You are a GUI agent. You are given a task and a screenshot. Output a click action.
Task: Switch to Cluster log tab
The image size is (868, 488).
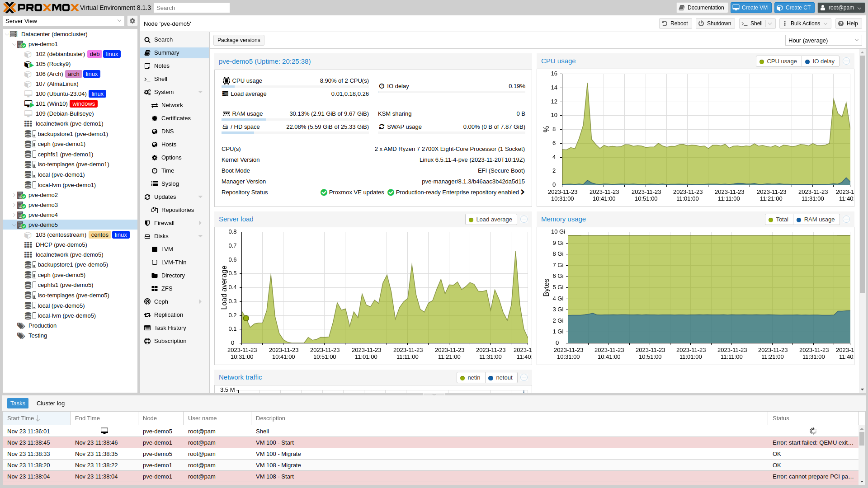point(51,404)
